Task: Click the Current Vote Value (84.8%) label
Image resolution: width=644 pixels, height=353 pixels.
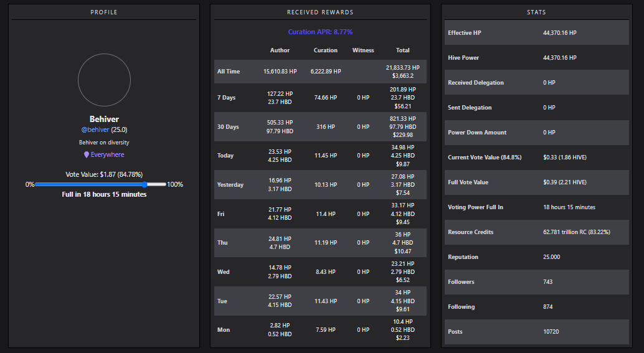Action: 485,158
